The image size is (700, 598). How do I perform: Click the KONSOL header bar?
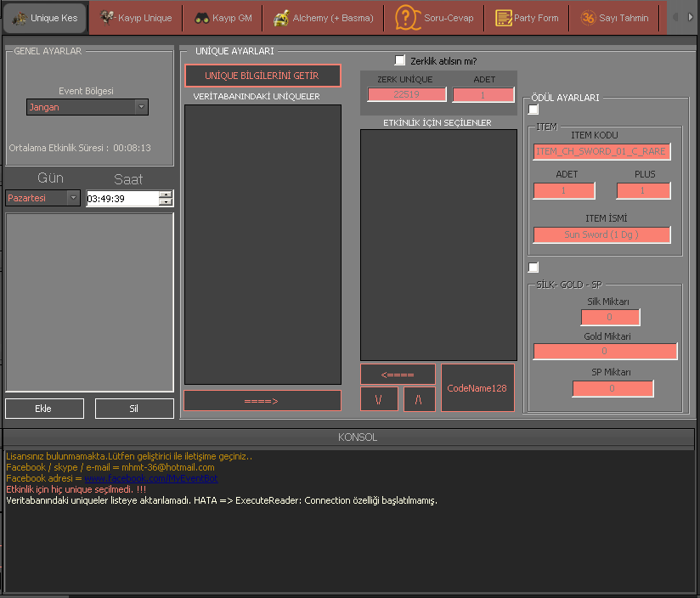click(348, 437)
